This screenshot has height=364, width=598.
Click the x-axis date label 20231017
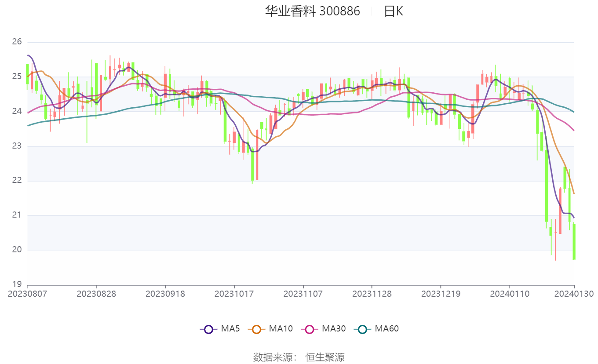click(234, 294)
